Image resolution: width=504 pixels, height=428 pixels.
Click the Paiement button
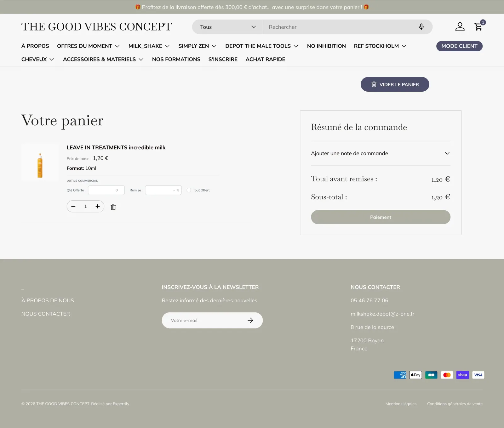coord(381,217)
